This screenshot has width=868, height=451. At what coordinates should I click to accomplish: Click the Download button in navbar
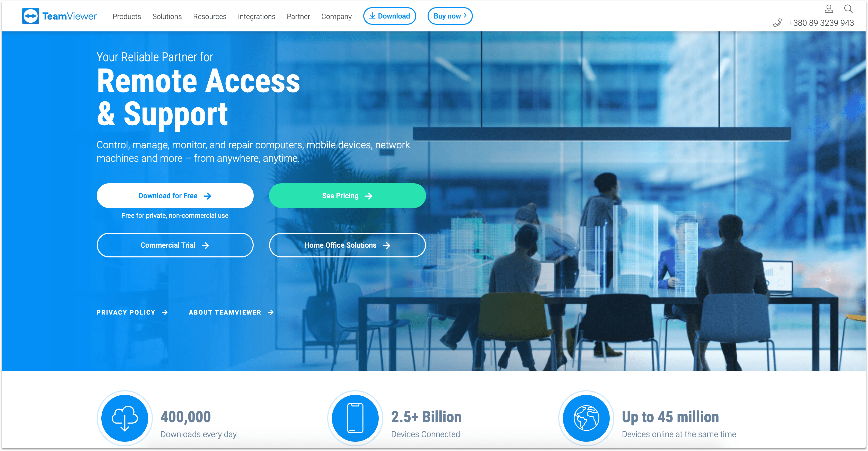tap(390, 16)
